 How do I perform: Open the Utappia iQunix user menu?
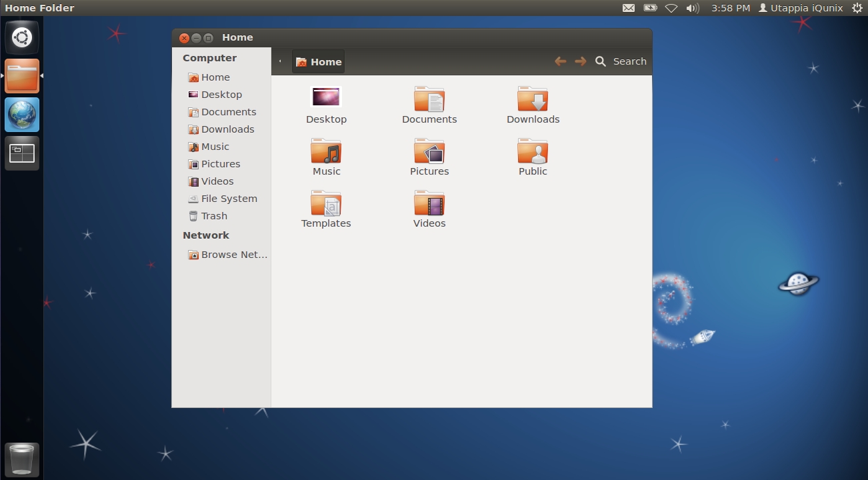click(800, 8)
